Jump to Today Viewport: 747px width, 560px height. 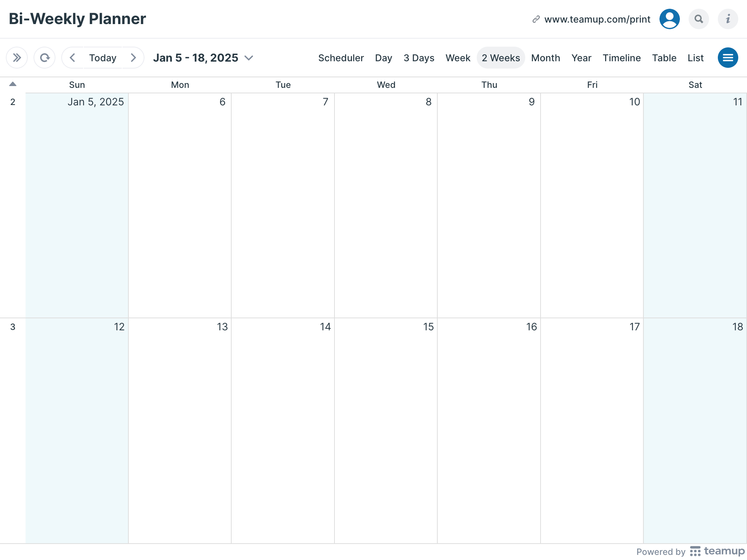click(x=102, y=58)
